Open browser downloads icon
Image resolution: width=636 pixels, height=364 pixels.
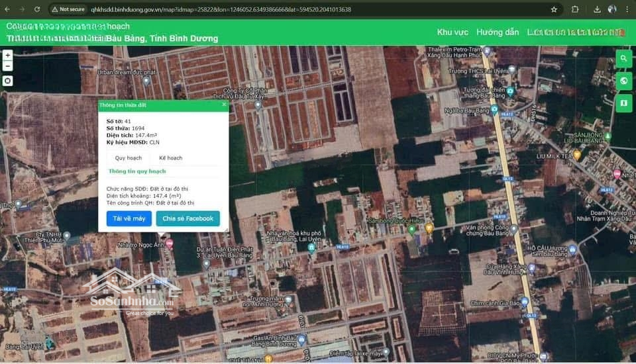(x=597, y=9)
